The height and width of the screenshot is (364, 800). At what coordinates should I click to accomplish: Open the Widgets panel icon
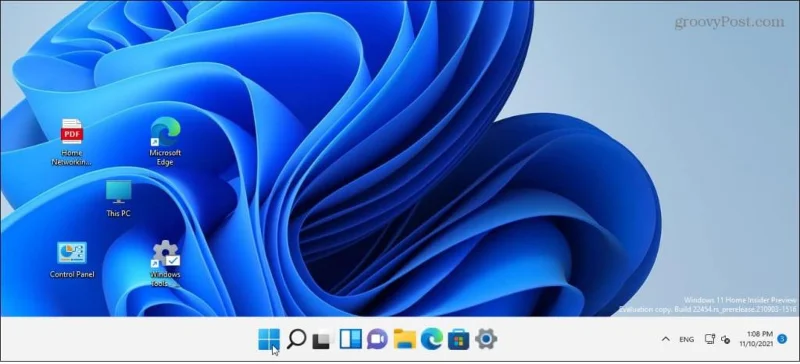pos(351,339)
